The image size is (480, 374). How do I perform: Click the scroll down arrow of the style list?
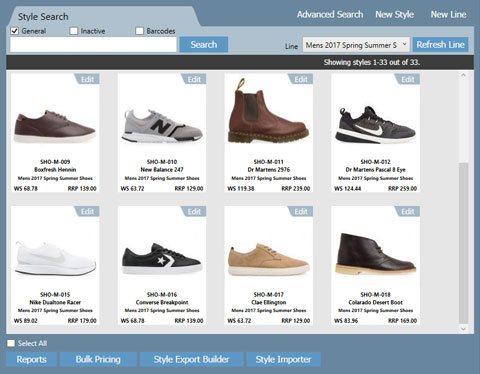pyautogui.click(x=463, y=329)
